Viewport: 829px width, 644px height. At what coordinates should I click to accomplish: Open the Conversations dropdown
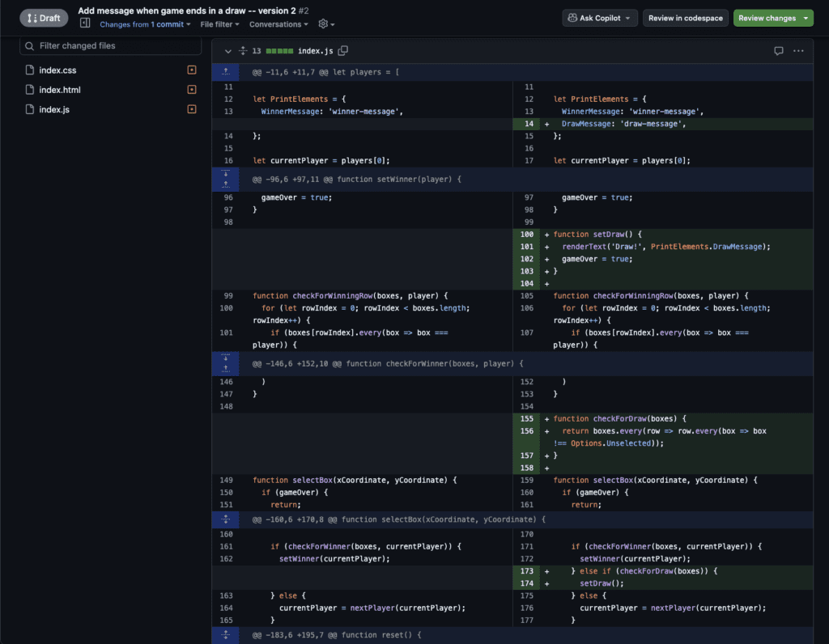pyautogui.click(x=278, y=24)
